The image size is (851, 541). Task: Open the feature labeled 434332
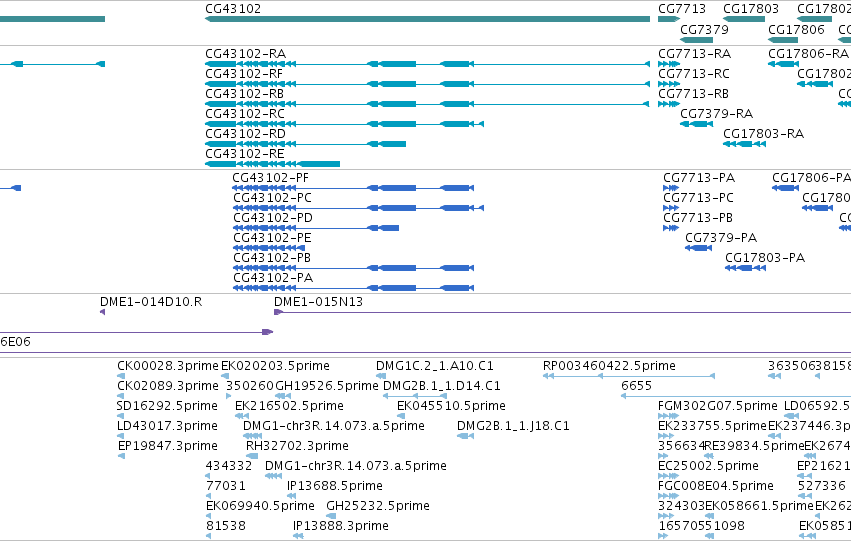point(228,467)
